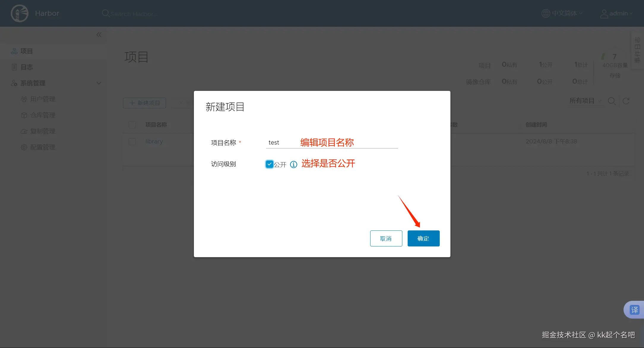Go to 用户管理 in sidebar
The image size is (644, 348).
pyautogui.click(x=42, y=99)
